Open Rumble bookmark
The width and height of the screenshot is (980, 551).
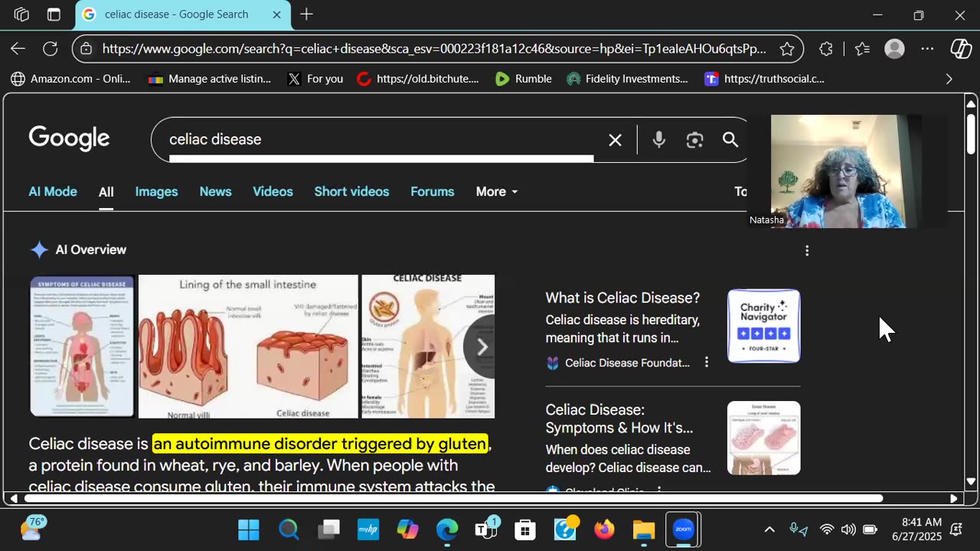pos(524,79)
